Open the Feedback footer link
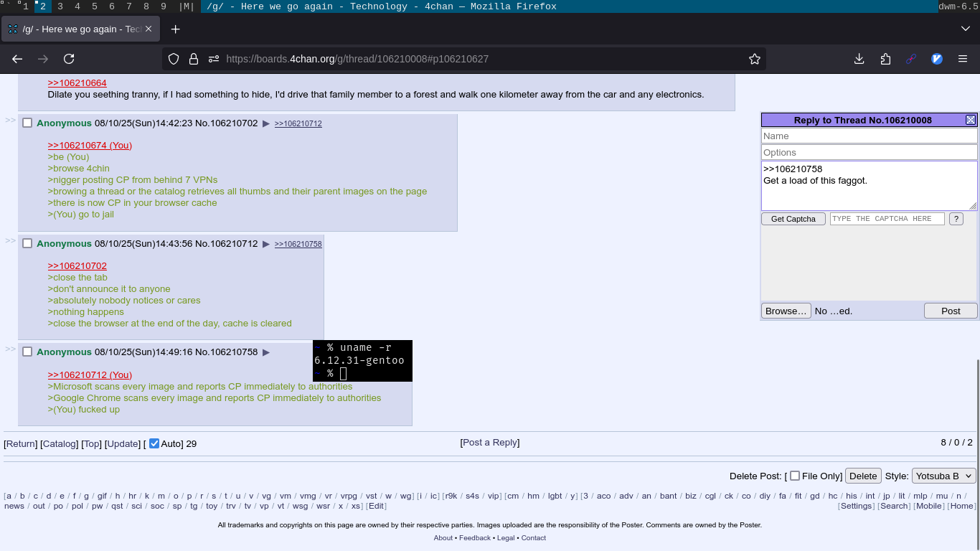980x551 pixels. pos(475,537)
